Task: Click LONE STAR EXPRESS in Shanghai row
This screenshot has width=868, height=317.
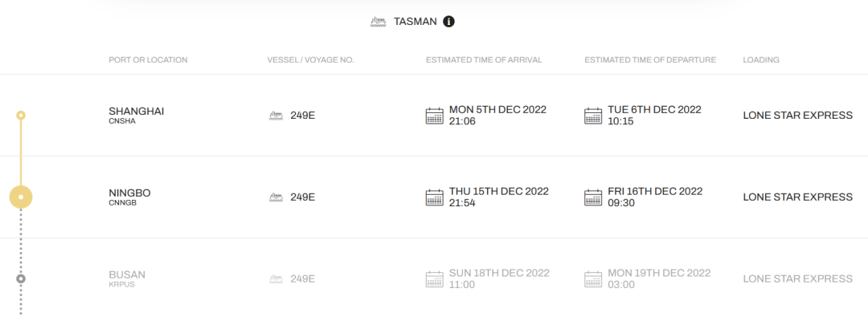Action: click(798, 116)
